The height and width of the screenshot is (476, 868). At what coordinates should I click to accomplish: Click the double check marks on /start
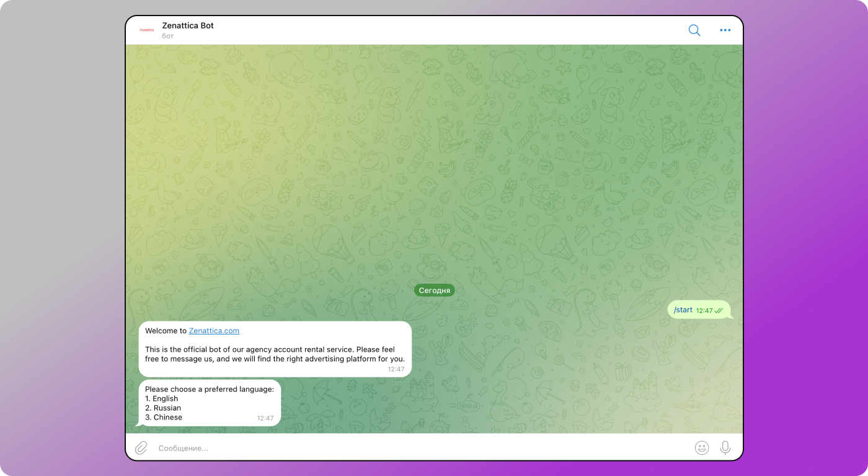click(719, 310)
